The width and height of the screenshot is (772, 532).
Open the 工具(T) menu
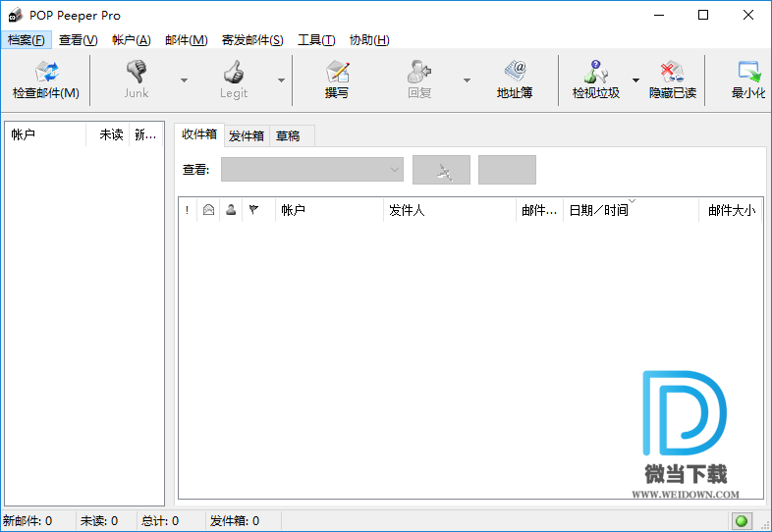tap(316, 40)
